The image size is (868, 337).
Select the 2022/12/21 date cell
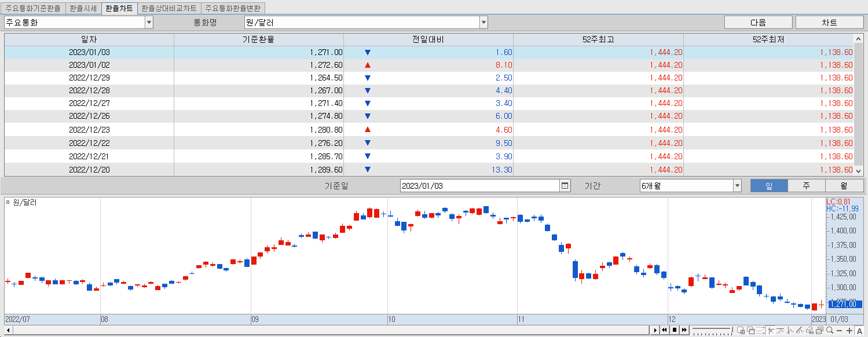[89, 156]
